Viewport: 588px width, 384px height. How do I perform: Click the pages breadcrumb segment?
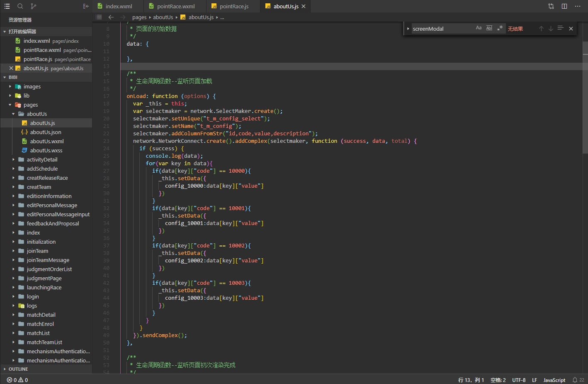tap(139, 17)
